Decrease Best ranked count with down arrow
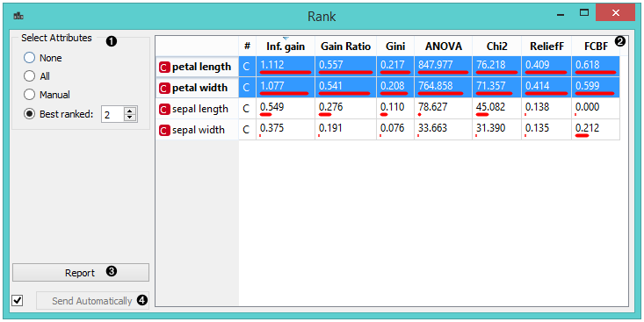Screen dimensions: 644x322 pyautogui.click(x=130, y=118)
